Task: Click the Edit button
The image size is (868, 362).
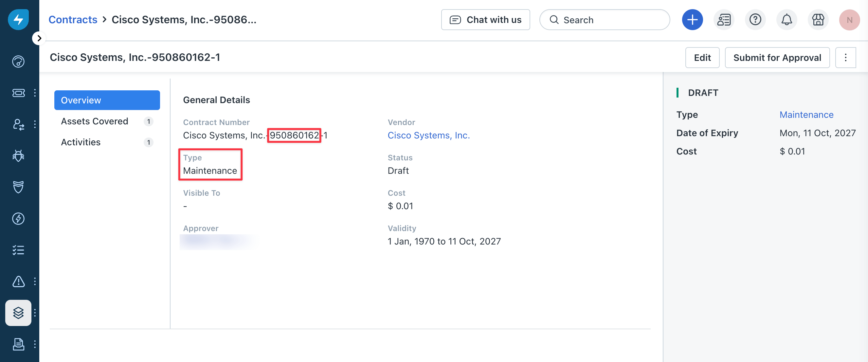Action: pyautogui.click(x=702, y=58)
